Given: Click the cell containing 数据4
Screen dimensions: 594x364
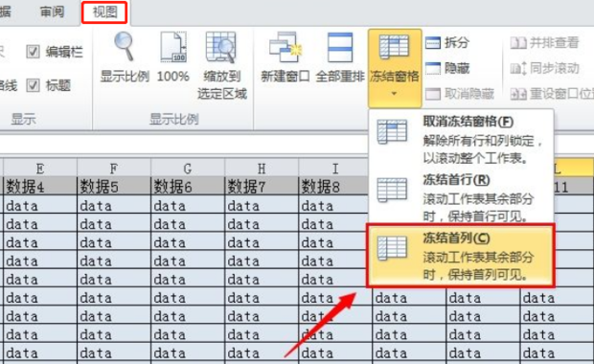Looking at the screenshot, I should click(x=40, y=186).
